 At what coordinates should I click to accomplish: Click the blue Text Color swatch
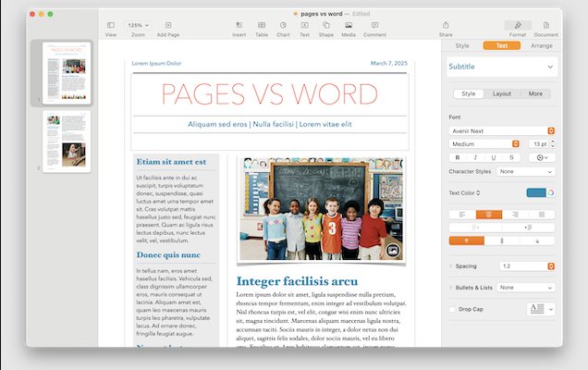click(536, 192)
